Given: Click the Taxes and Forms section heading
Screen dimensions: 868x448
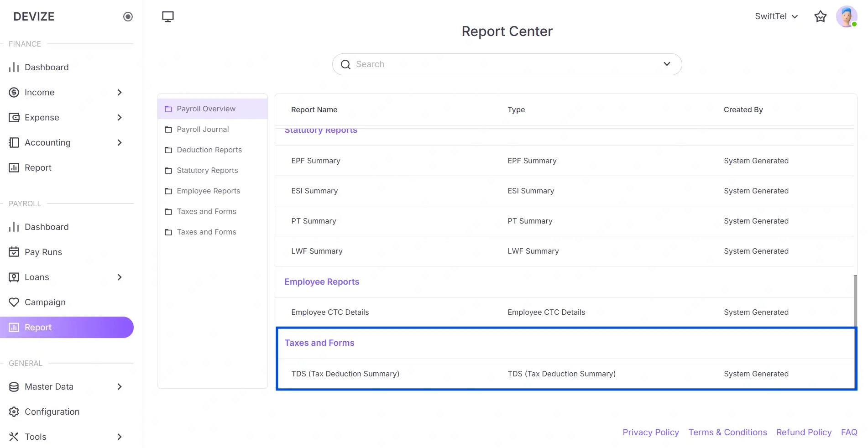Looking at the screenshot, I should point(319,343).
